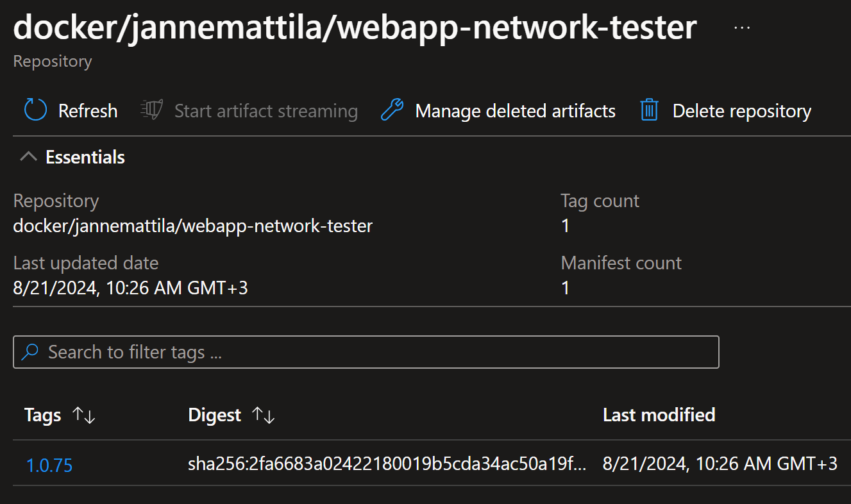Open tag 1.0.75
This screenshot has height=504, width=851.
click(x=49, y=465)
